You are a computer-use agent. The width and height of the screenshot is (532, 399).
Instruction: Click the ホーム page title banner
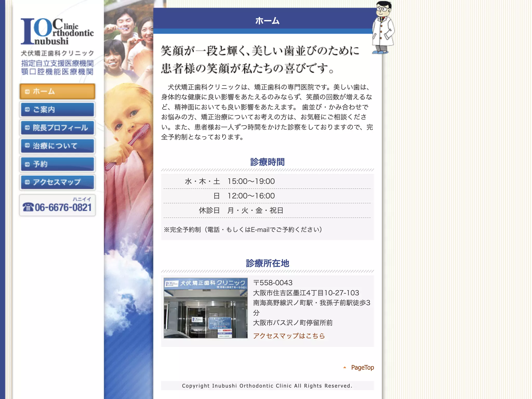pyautogui.click(x=267, y=21)
